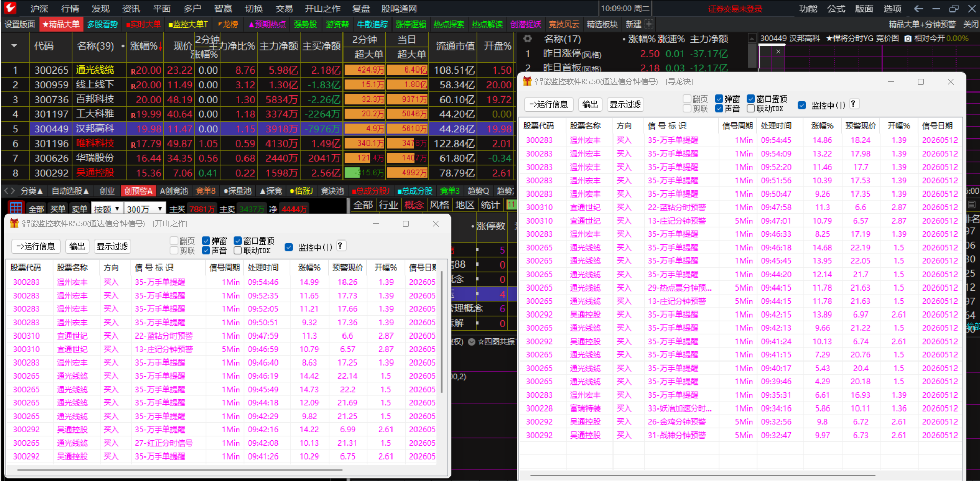Open the 沪深 menu

click(x=39, y=8)
